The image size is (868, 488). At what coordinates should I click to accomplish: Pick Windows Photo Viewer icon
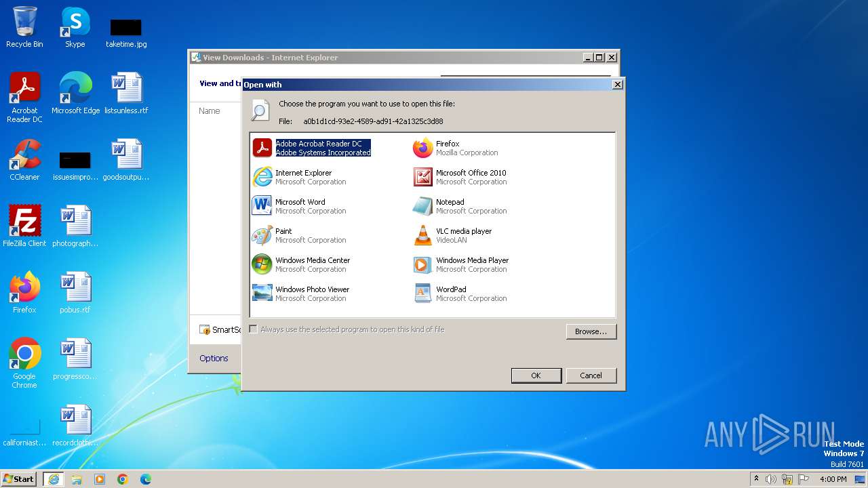[262, 293]
